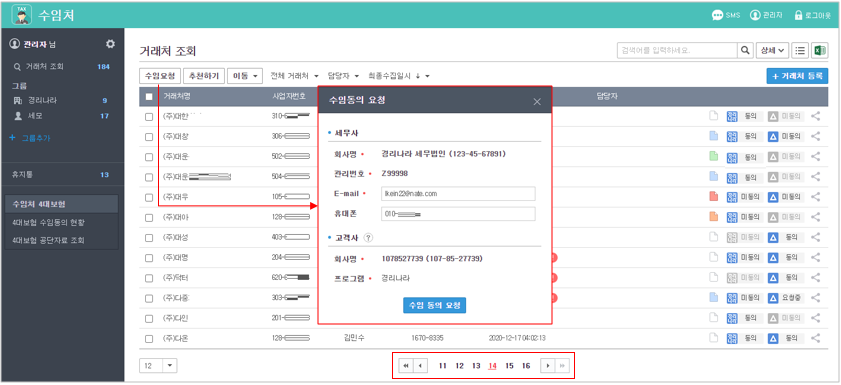Jump to last page arrow
Image resolution: width=841 pixels, height=385 pixels.
[x=562, y=366]
